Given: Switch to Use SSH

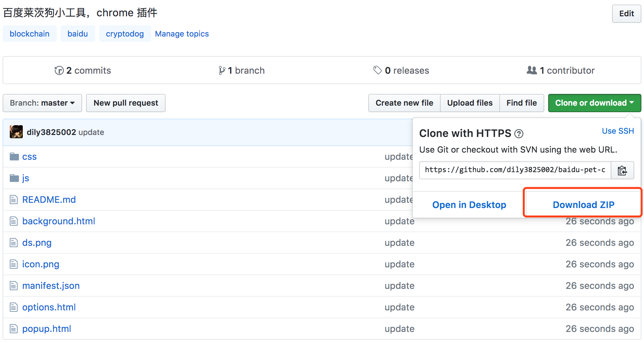Looking at the screenshot, I should tap(618, 131).
